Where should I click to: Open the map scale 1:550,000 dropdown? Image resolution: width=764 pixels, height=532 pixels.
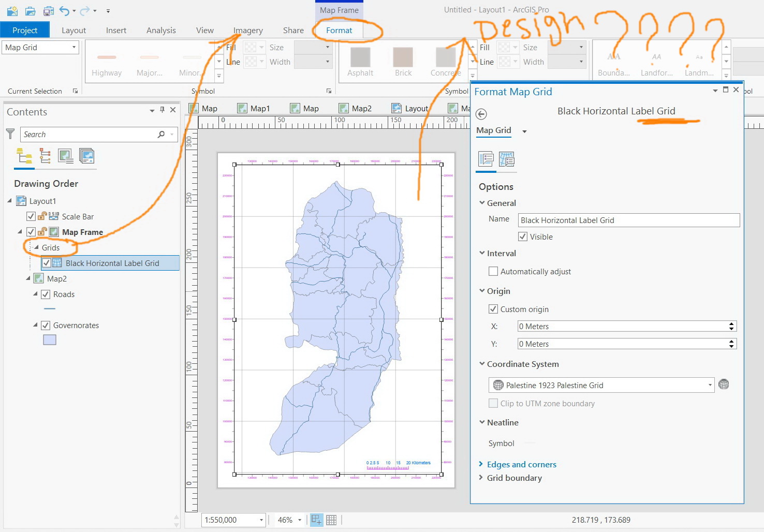click(261, 520)
